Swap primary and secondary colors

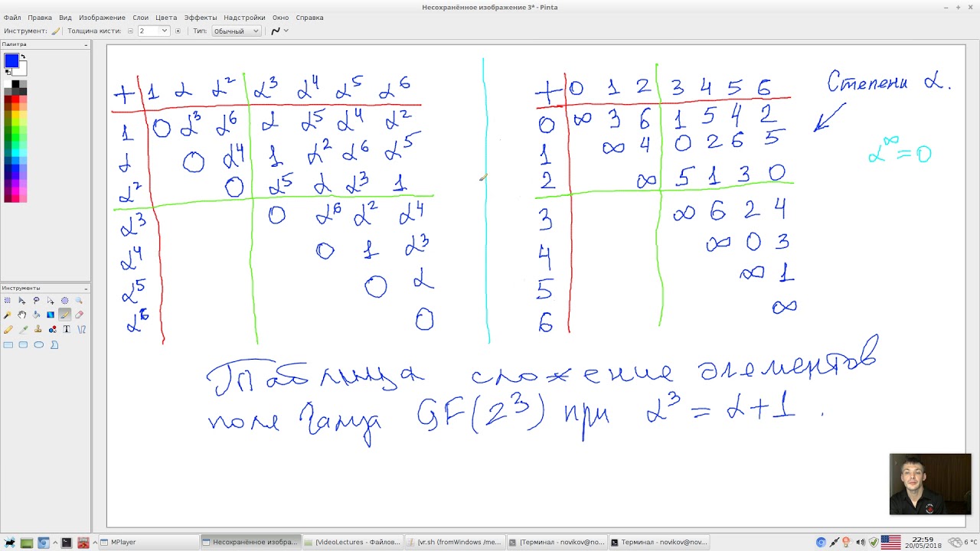point(23,56)
